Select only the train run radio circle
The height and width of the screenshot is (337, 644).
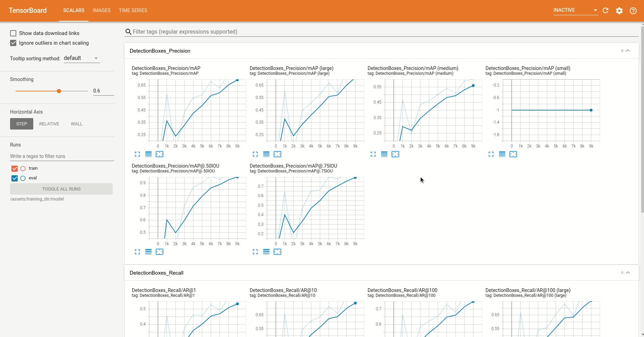coord(23,169)
